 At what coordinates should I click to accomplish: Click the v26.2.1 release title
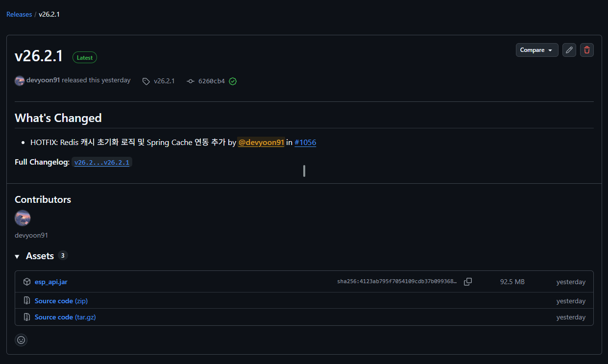coord(39,56)
